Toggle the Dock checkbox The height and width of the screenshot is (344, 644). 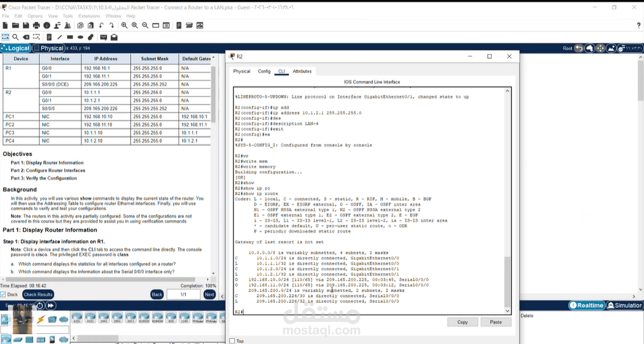[3, 294]
